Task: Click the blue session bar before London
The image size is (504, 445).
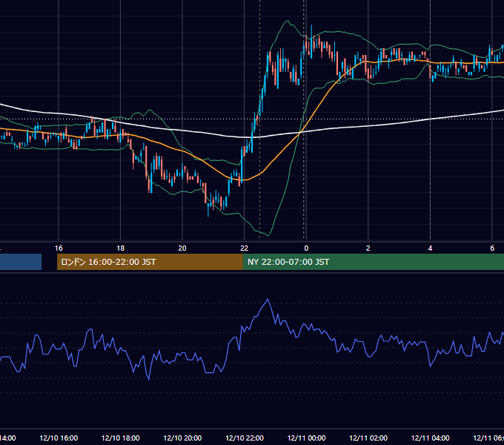Action: click(21, 262)
